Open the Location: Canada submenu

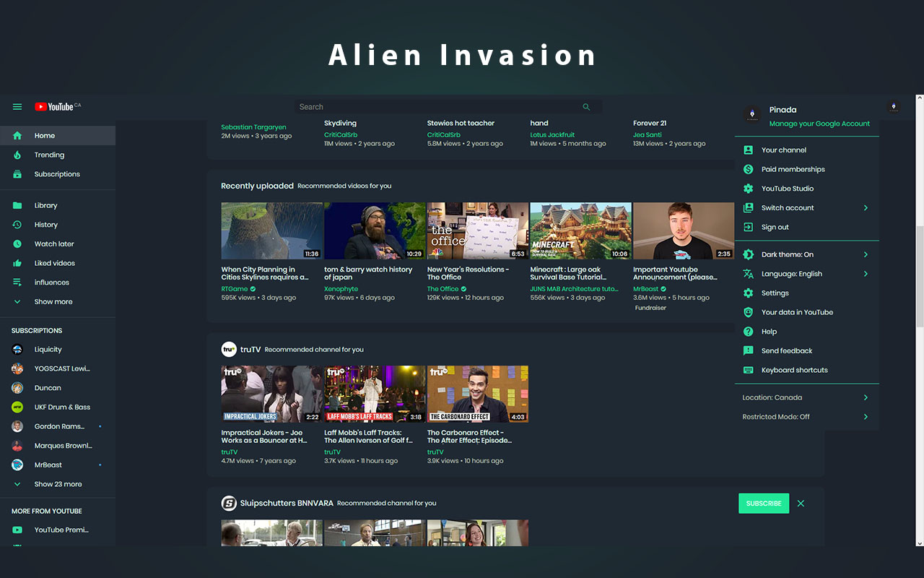pos(806,397)
